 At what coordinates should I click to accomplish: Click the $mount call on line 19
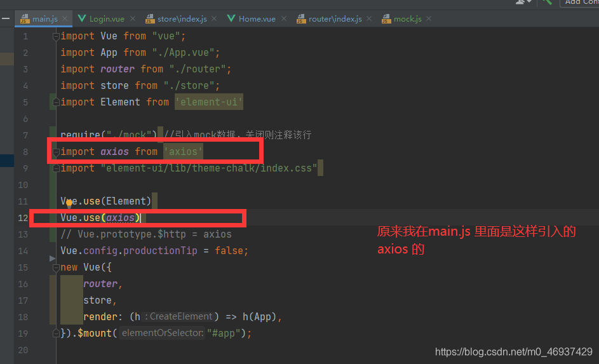coord(95,333)
